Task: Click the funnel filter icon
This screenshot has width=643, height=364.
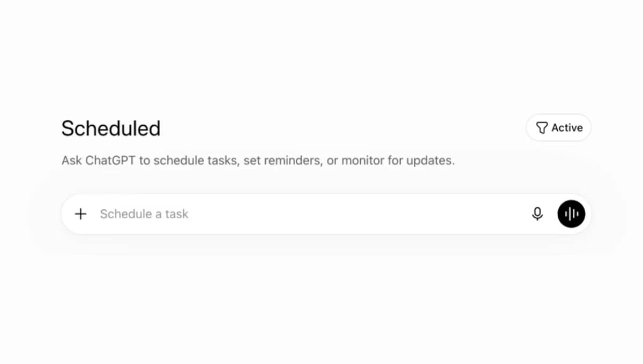Action: [542, 128]
